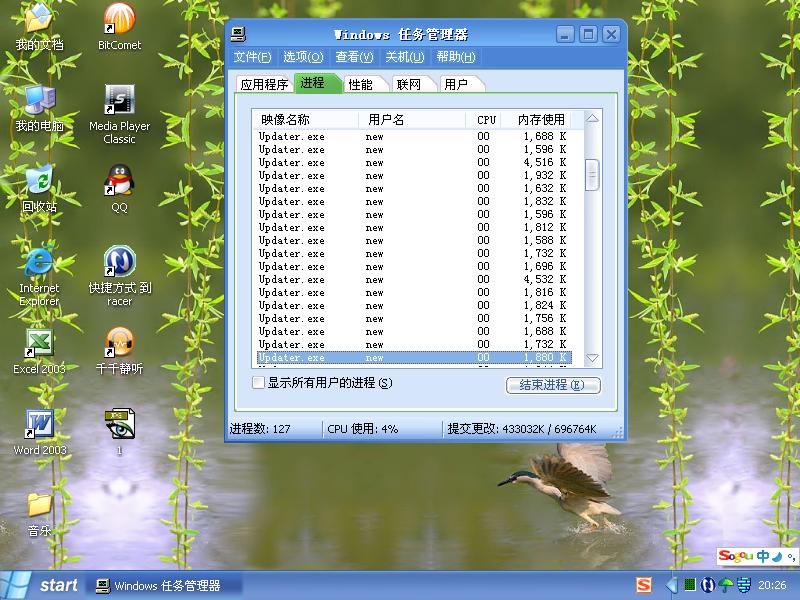The image size is (800, 600).
Task: Select Updater.exe row with 4,532 K
Action: [412, 280]
